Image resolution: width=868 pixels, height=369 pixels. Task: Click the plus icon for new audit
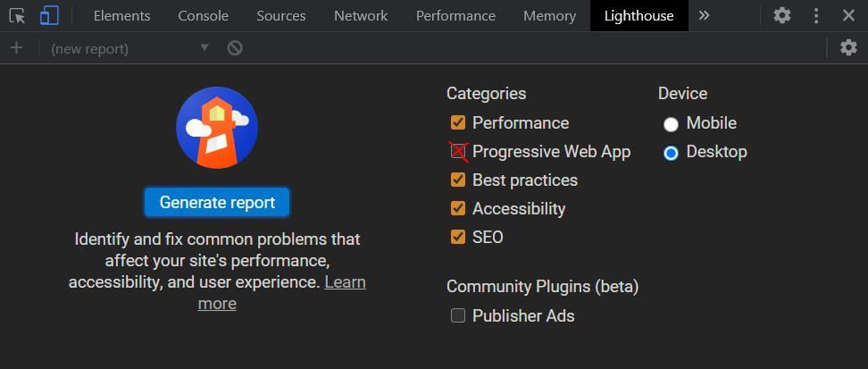coord(17,48)
